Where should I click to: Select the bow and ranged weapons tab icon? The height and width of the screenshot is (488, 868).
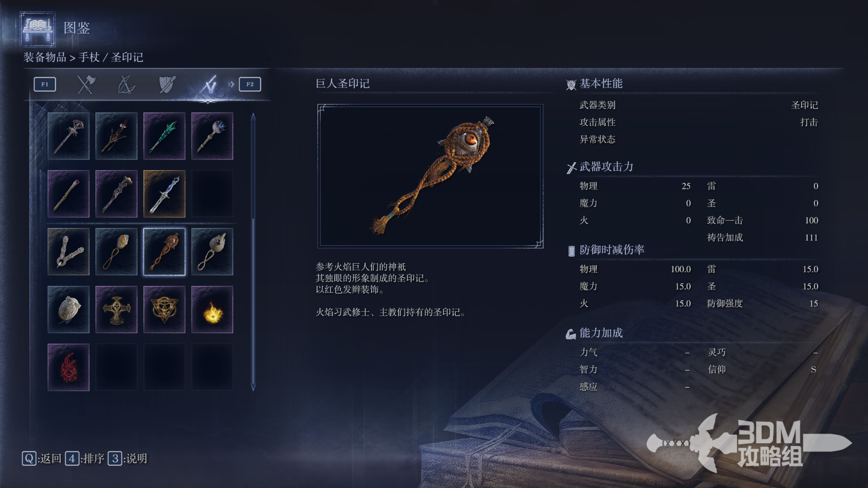(x=126, y=84)
